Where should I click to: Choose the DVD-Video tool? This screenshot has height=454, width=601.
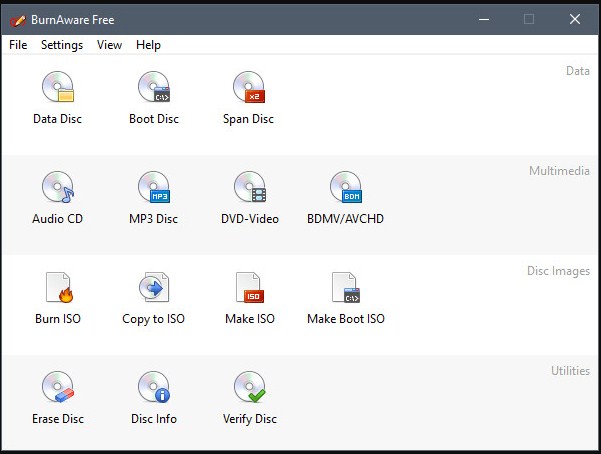(249, 188)
